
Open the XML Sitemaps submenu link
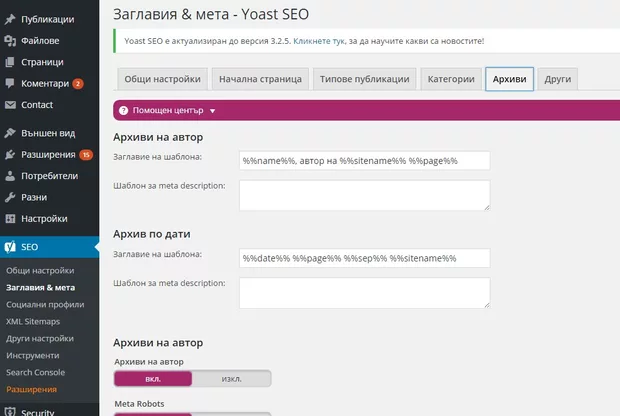[x=33, y=321]
